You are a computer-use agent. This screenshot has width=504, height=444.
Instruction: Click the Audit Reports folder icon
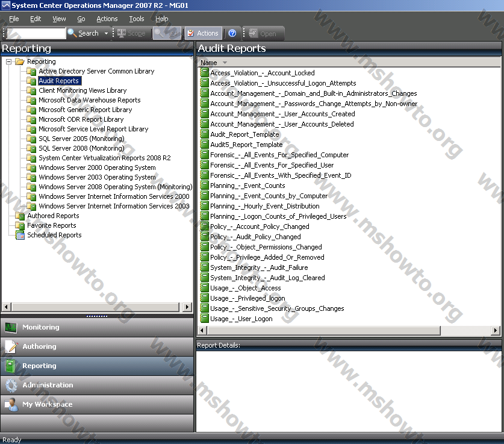click(x=31, y=81)
